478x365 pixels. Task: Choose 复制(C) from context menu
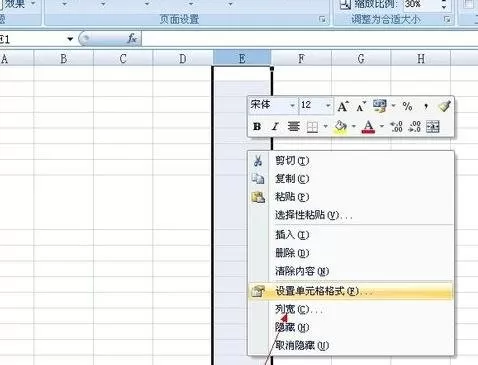tap(351, 179)
